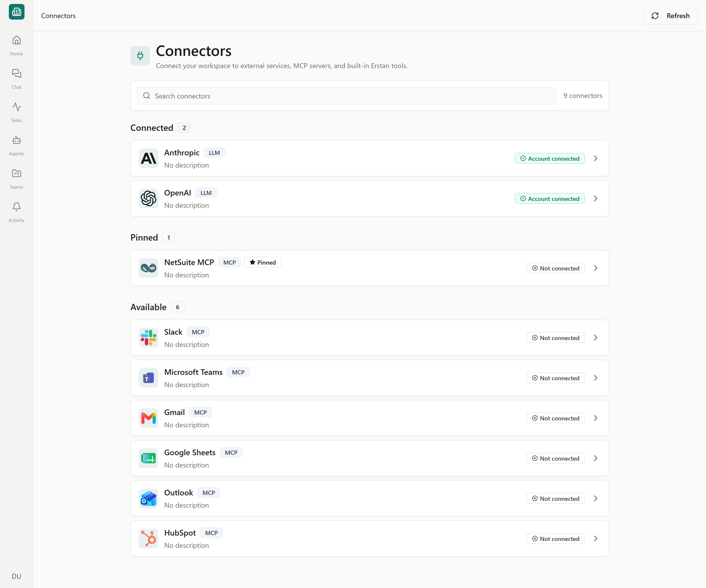Click the LLM tag beside OpenAI
The width and height of the screenshot is (706, 588).
point(206,193)
